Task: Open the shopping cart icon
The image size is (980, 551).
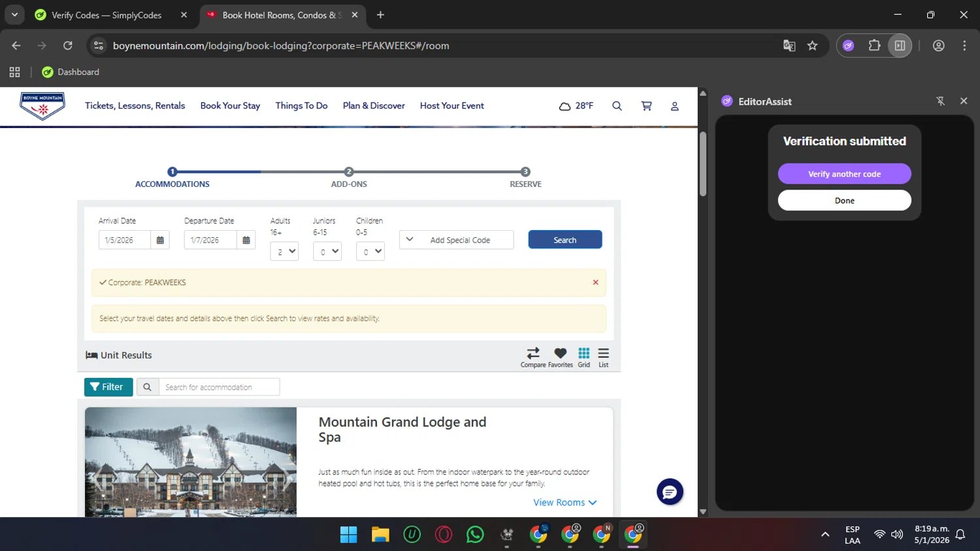Action: [x=646, y=106]
